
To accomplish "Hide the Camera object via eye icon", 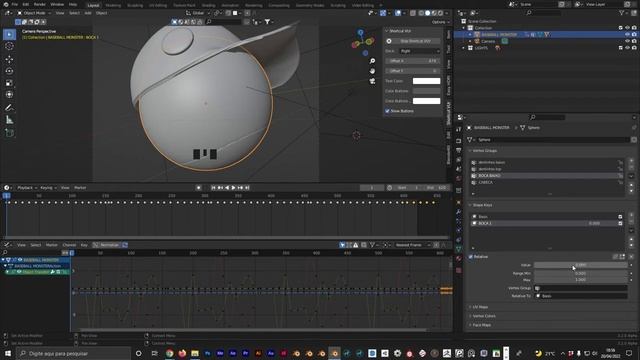I will tap(627, 41).
